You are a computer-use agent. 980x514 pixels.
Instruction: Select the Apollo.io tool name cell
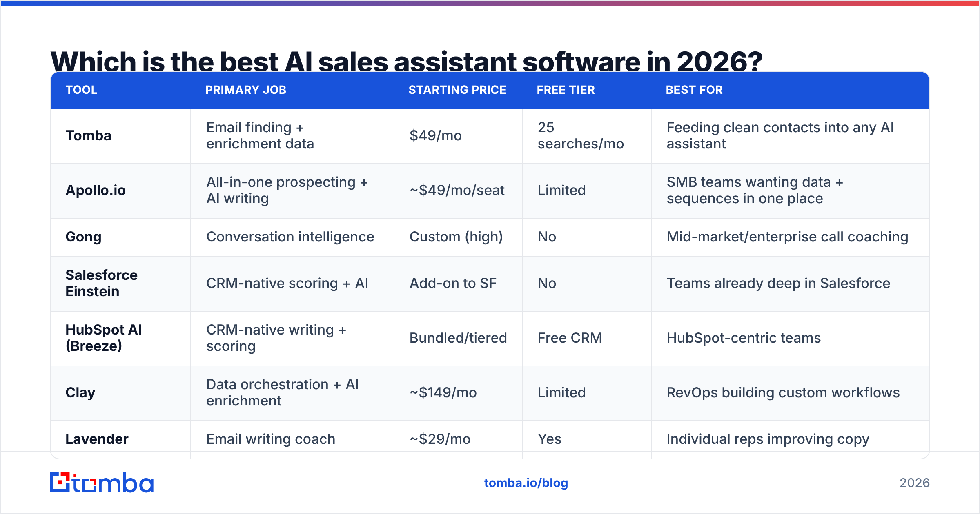tap(120, 191)
